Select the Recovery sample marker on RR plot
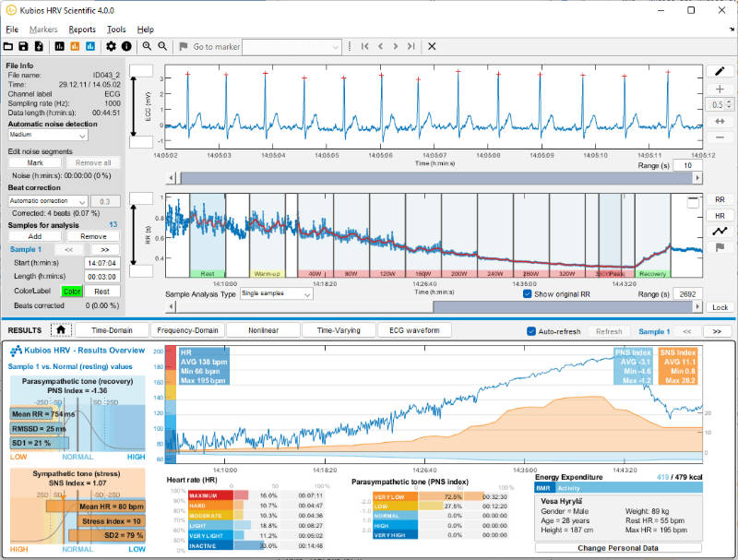The image size is (738, 560). [652, 273]
